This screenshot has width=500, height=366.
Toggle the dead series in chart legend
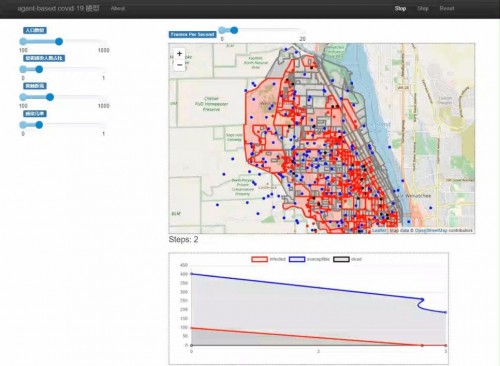pyautogui.click(x=347, y=259)
